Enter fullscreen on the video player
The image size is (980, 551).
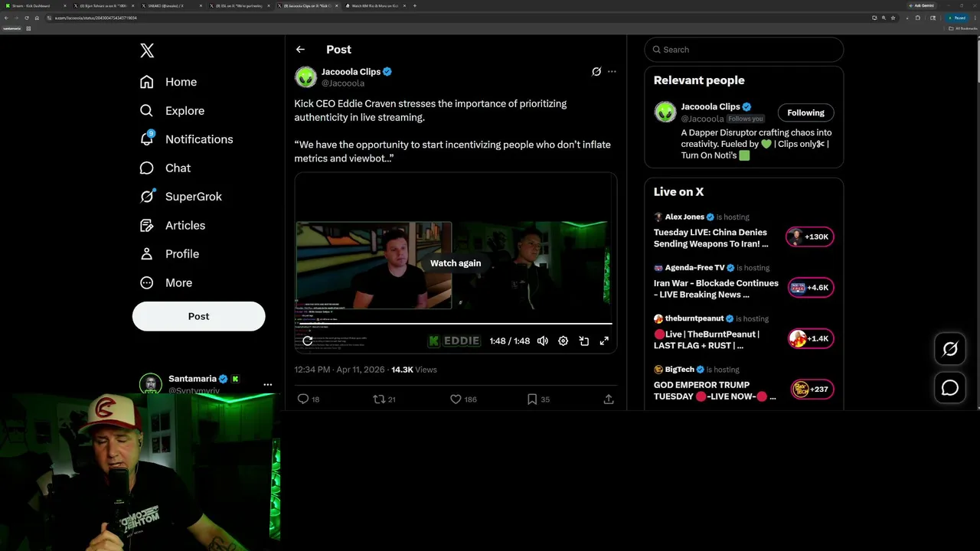tap(604, 341)
